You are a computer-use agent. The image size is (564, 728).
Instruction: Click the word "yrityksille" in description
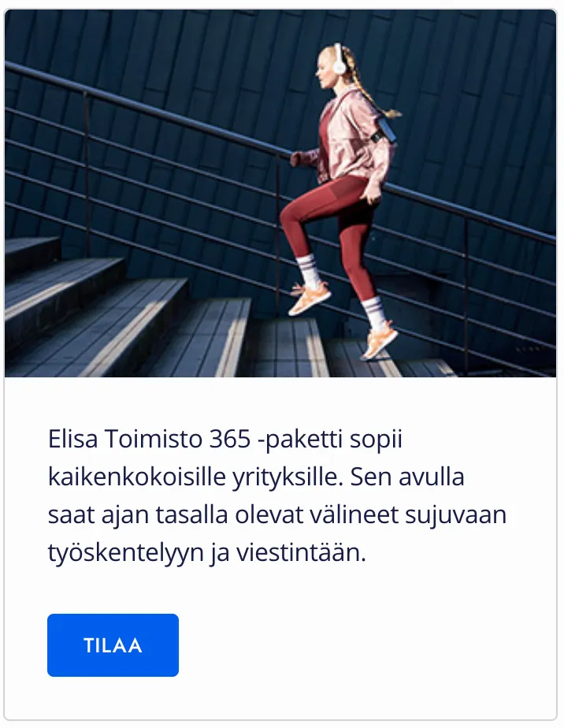[288, 477]
